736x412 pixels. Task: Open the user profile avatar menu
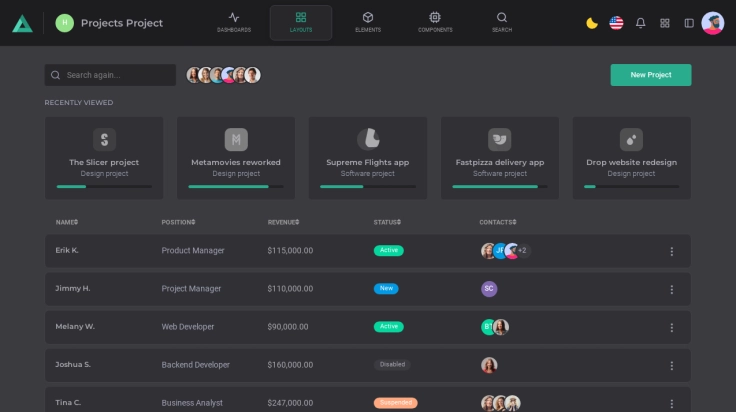713,23
